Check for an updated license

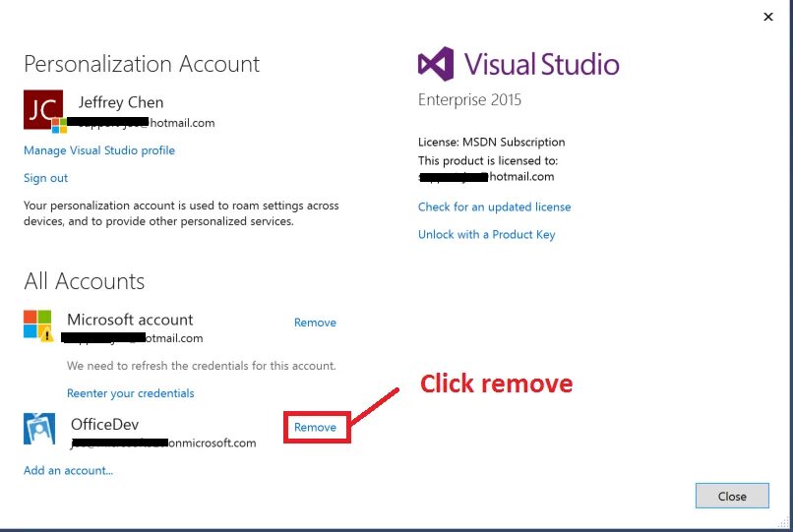pyautogui.click(x=494, y=207)
